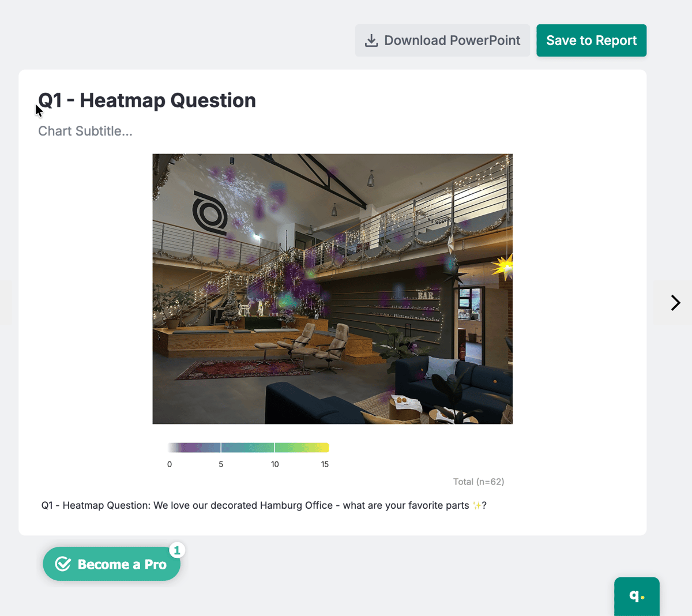Click the heatmap office image

(332, 289)
